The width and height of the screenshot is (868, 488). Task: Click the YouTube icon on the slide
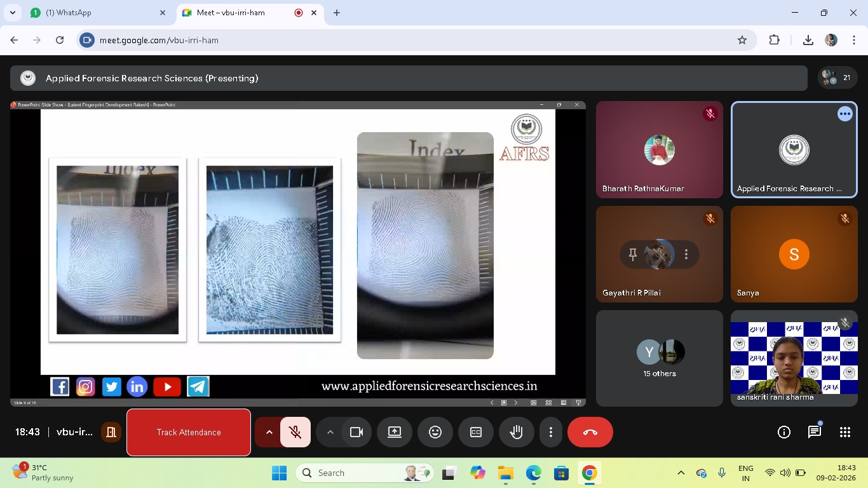pyautogui.click(x=167, y=386)
